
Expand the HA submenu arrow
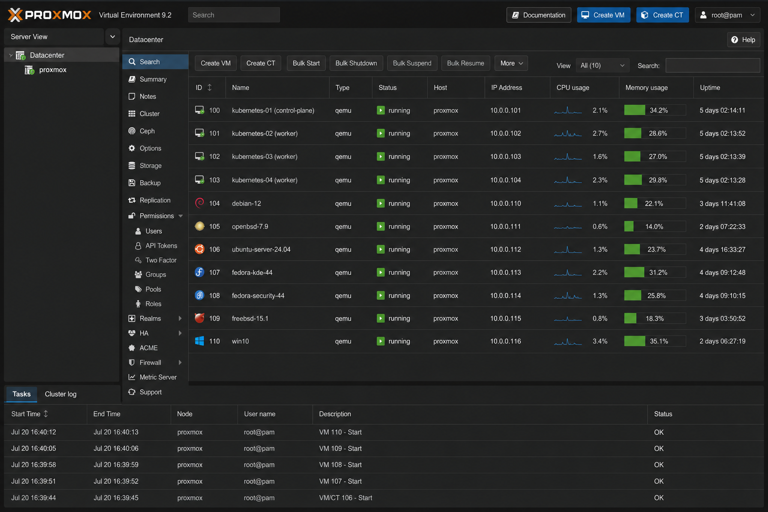(x=180, y=333)
